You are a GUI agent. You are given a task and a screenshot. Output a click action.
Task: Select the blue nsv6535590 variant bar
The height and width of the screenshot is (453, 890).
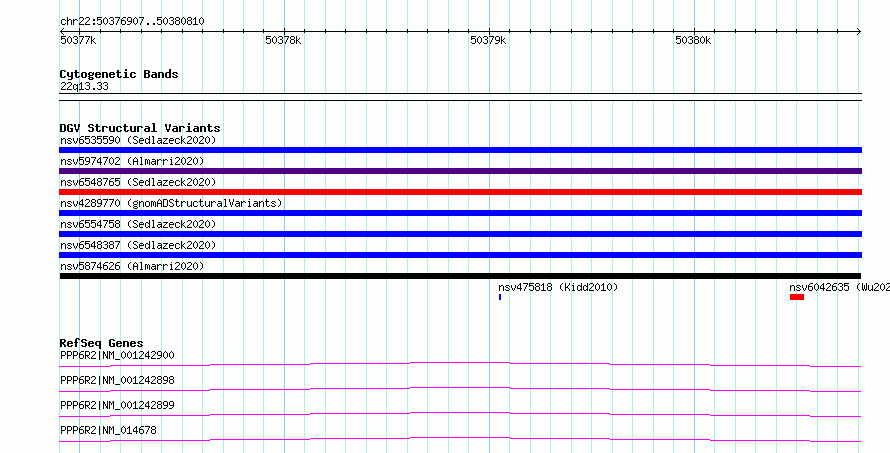[460, 150]
